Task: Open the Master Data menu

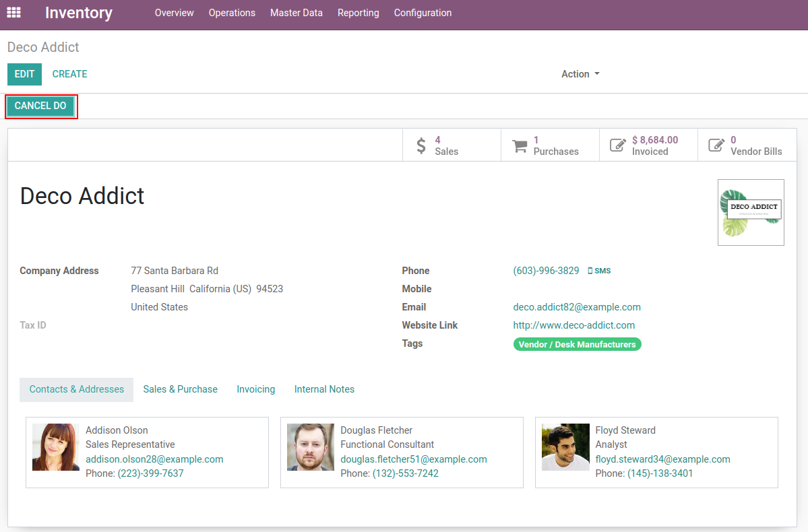Action: 297,13
